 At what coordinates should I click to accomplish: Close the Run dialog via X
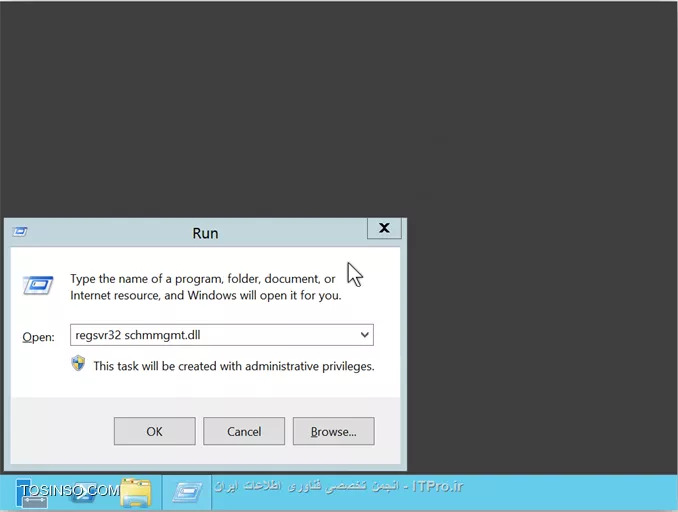(384, 228)
